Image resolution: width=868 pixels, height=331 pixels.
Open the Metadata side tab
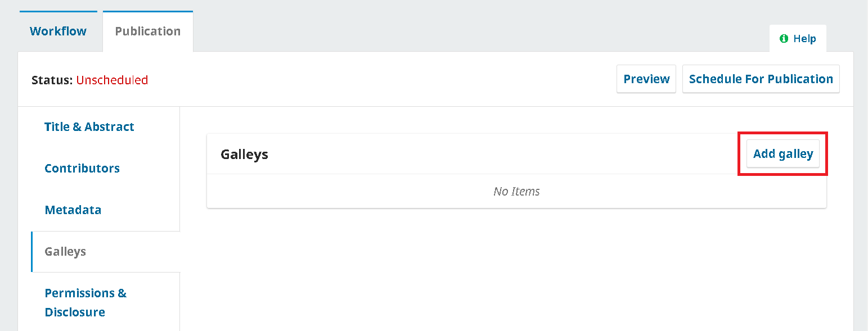point(73,210)
